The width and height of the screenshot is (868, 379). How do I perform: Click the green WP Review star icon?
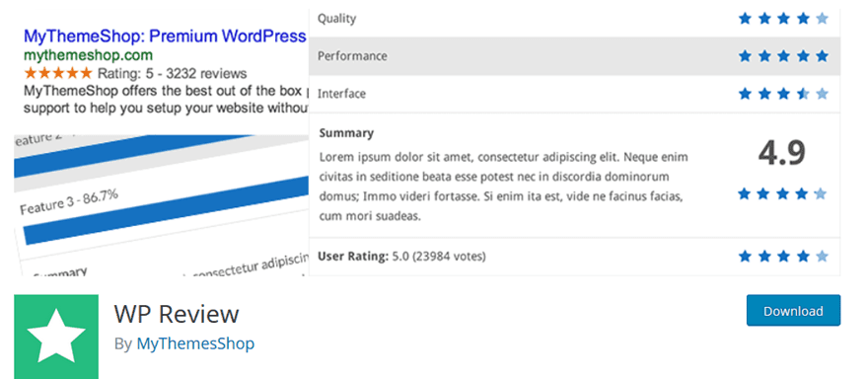click(x=56, y=337)
